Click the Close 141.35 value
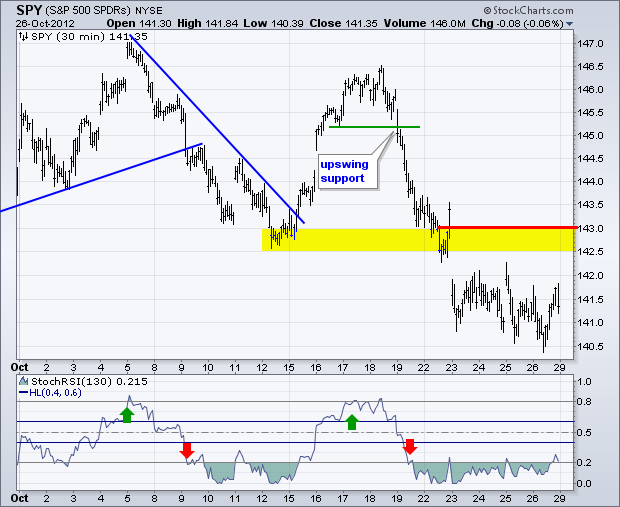620x507 pixels. pyautogui.click(x=343, y=24)
